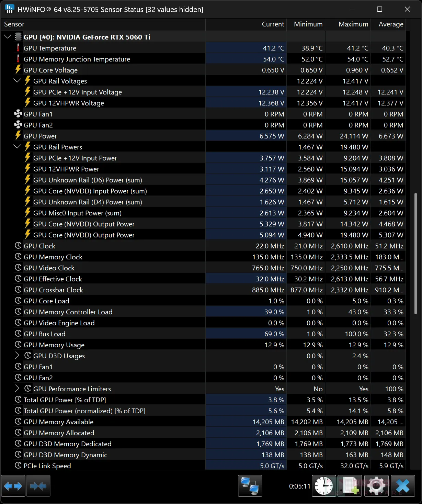
Task: Click fan icon next to GPU Fan1 RPM
Action: [x=18, y=114]
